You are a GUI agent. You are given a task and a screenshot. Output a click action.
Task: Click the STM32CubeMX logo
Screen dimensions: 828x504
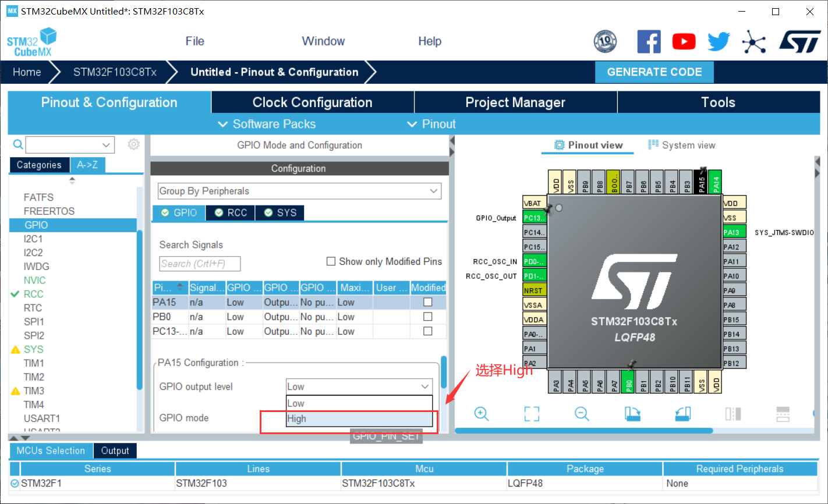32,42
